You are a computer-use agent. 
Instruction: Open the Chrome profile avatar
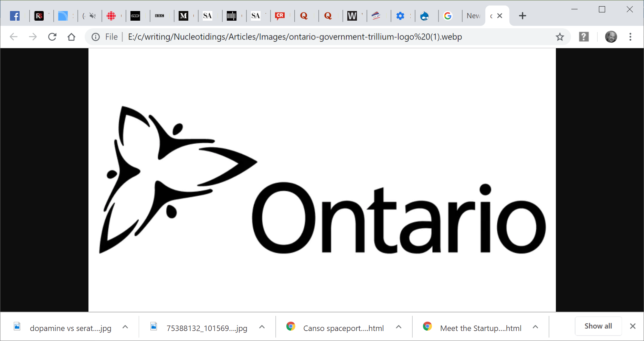tap(611, 37)
